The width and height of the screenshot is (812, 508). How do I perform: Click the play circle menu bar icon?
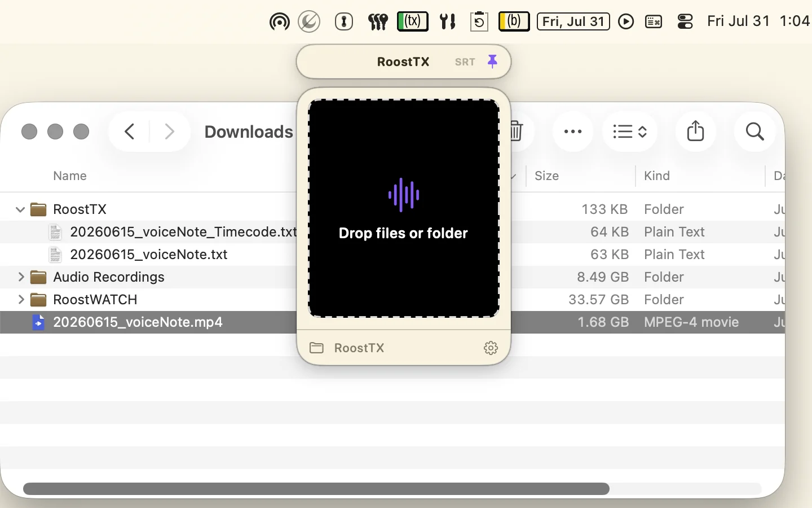pyautogui.click(x=626, y=21)
